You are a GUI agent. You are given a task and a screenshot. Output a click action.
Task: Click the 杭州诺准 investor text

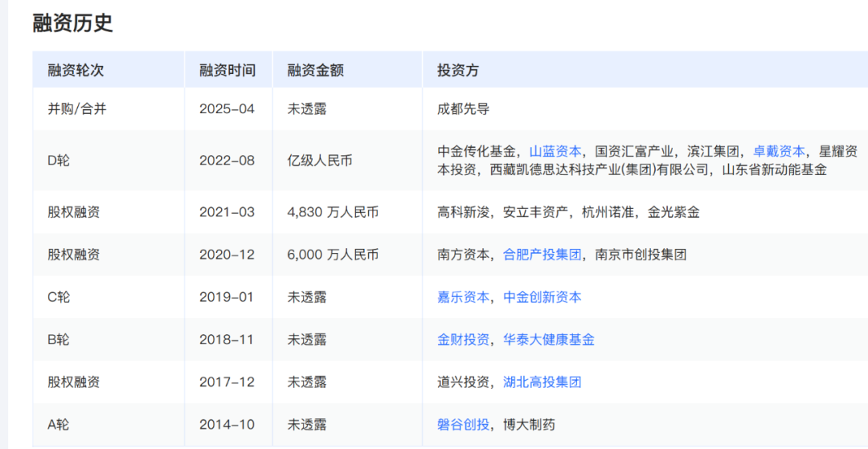(x=608, y=212)
